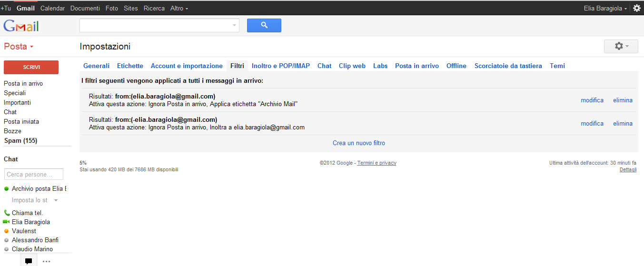Open the Scorciatoie da tastiera tab
The height and width of the screenshot is (266, 644).
point(508,66)
